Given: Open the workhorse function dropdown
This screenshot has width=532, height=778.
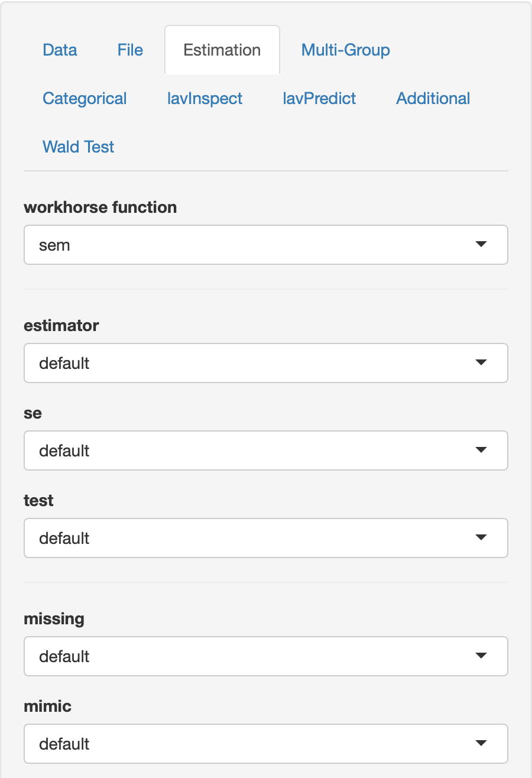Looking at the screenshot, I should [265, 245].
